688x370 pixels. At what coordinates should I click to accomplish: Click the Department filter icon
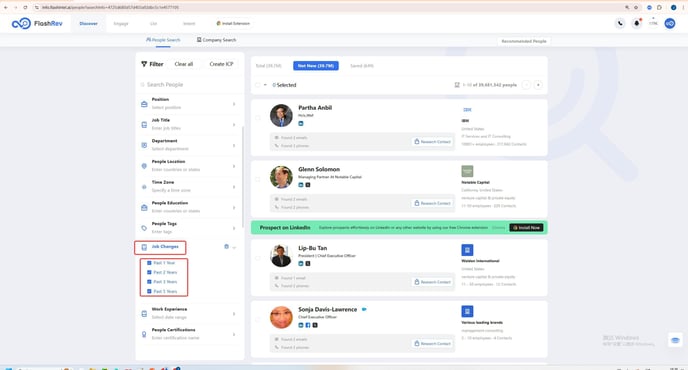pos(144,145)
